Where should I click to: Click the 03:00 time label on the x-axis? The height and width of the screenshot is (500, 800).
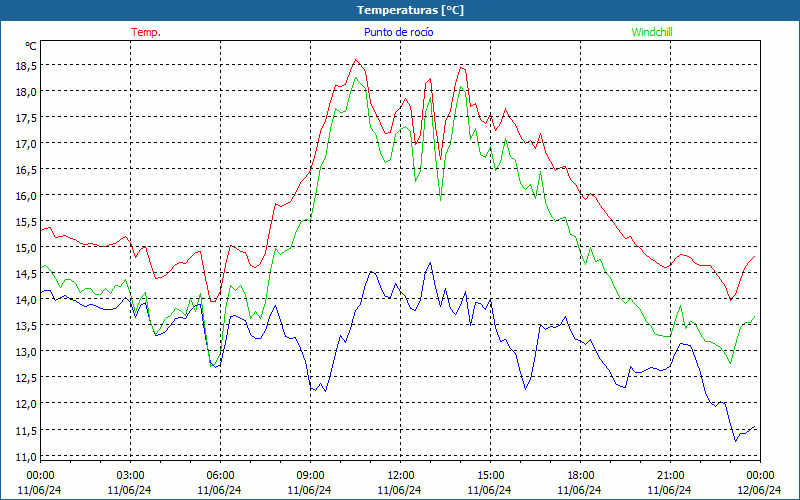click(130, 475)
